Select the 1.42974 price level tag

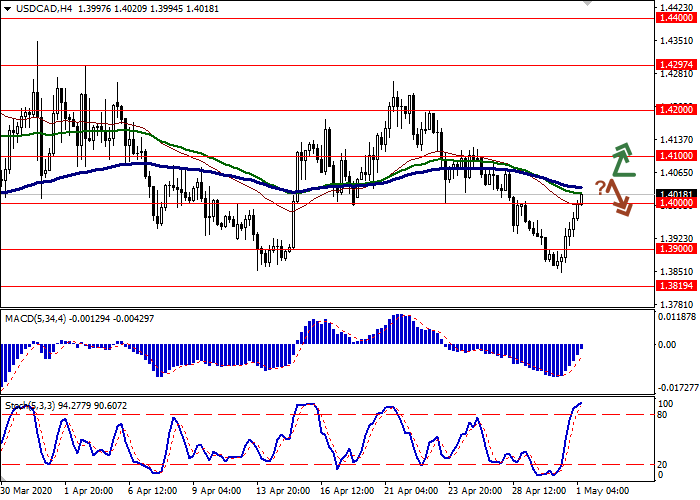[676, 65]
